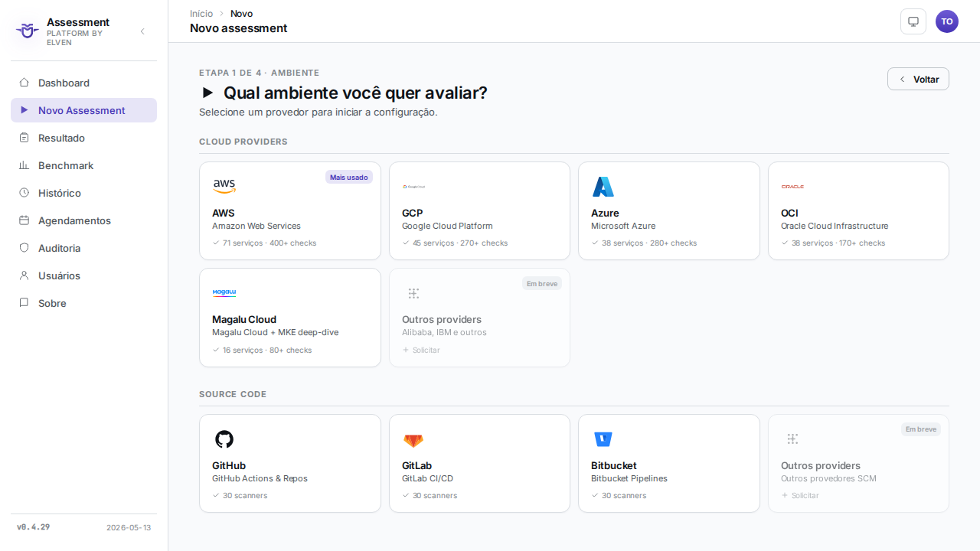Click the Magalu logo icon
Viewport: 980px width, 551px height.
[x=224, y=292]
